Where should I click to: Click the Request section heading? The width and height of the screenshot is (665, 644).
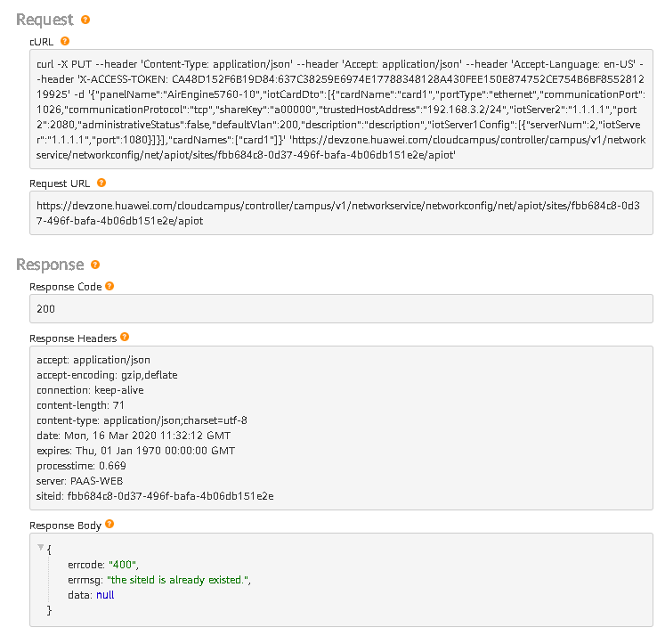point(45,20)
